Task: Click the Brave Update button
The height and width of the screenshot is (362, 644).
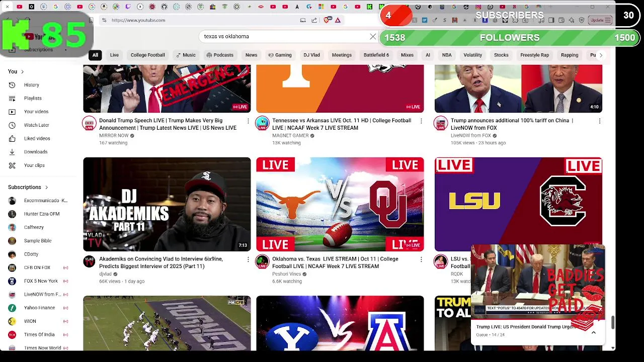Action: point(600,20)
